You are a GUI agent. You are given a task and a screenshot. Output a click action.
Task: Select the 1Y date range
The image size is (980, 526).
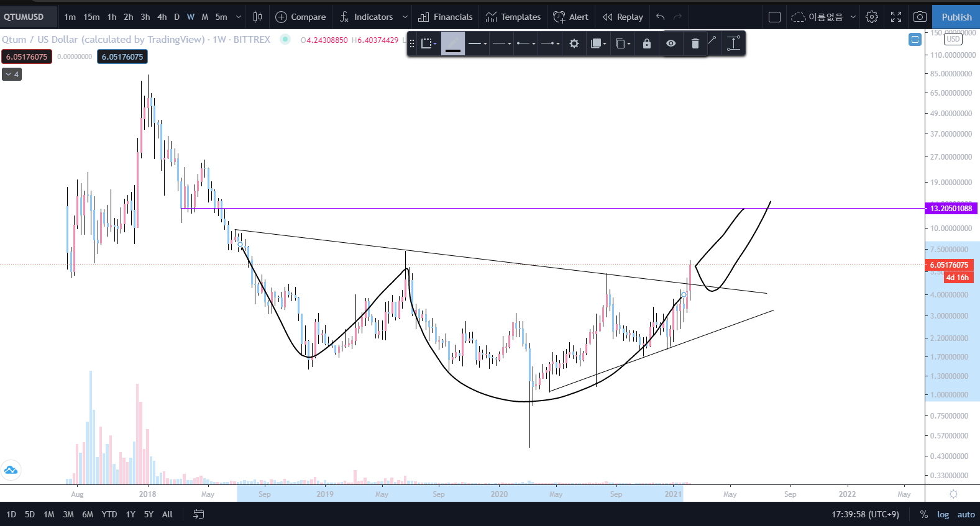(131, 514)
